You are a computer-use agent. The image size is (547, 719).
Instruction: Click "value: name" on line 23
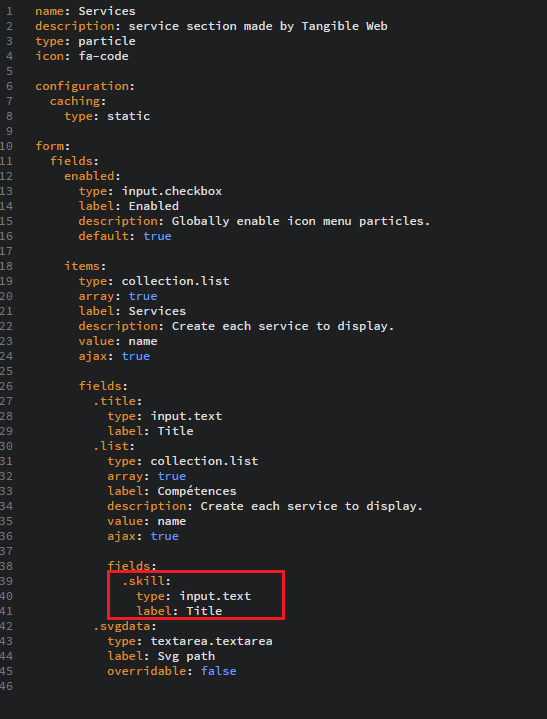[x=118, y=341]
